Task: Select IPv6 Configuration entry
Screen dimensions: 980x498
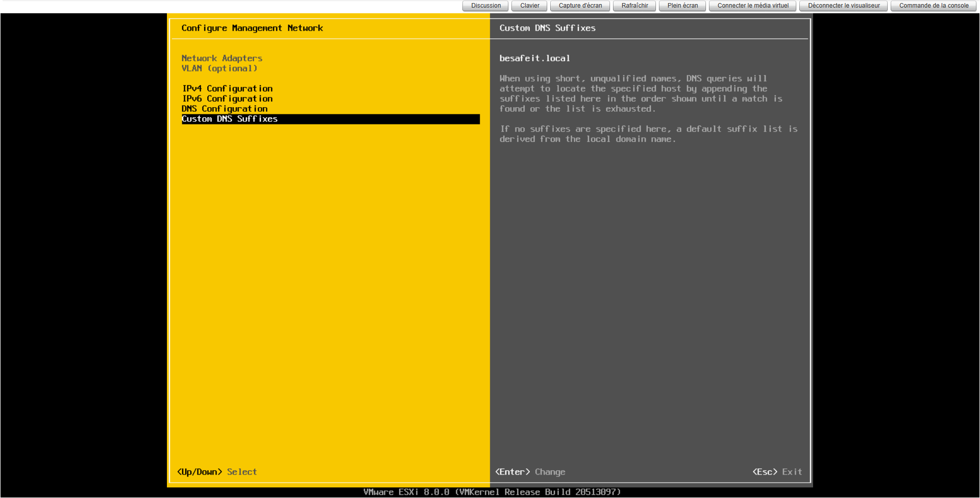Action: 227,98
